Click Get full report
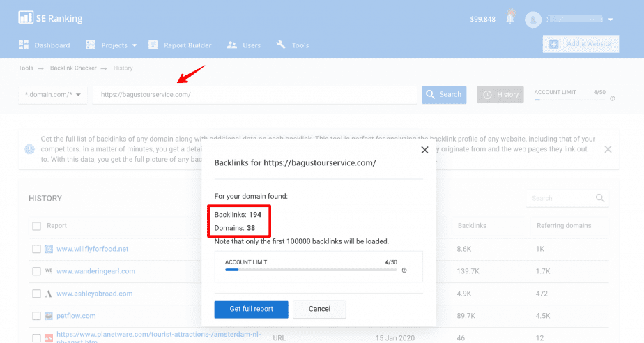 coord(251,309)
